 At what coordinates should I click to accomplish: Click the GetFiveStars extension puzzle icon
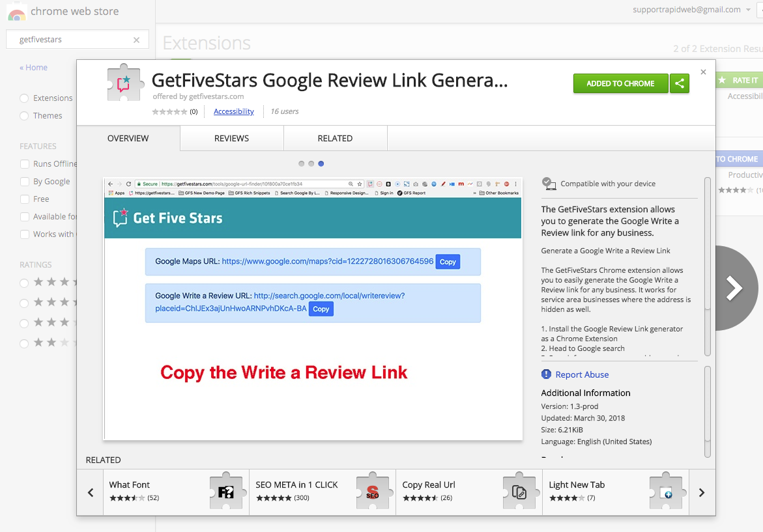pos(125,83)
